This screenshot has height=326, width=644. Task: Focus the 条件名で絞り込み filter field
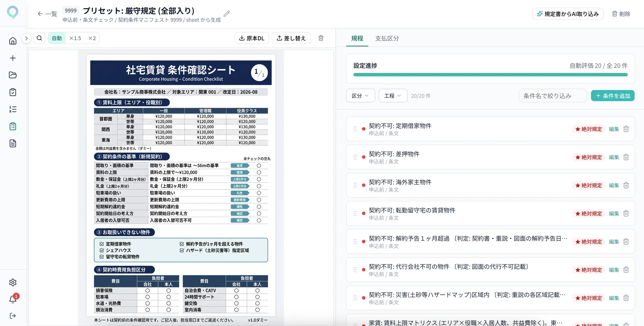tap(553, 96)
